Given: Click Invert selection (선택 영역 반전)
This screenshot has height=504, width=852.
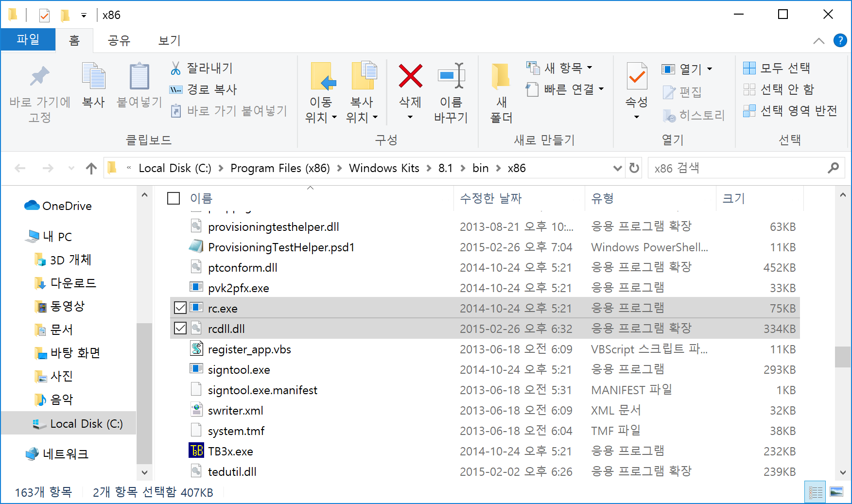Looking at the screenshot, I should [x=790, y=111].
